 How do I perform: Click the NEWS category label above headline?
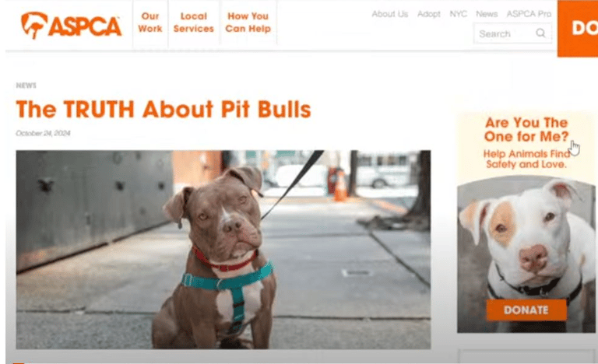click(x=26, y=86)
